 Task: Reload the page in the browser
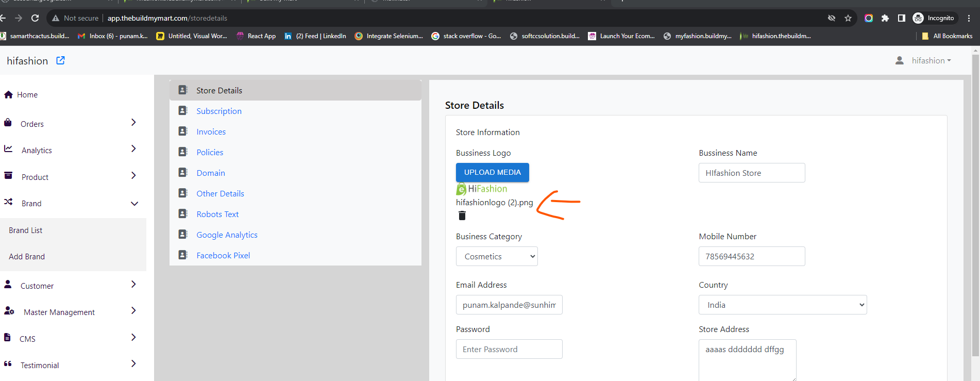pos(35,18)
